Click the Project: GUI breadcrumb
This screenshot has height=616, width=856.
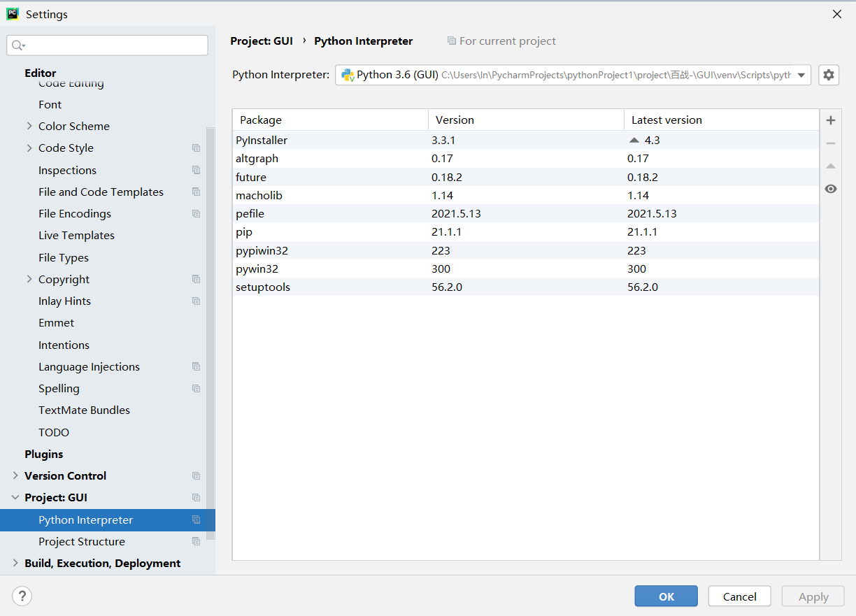(262, 41)
